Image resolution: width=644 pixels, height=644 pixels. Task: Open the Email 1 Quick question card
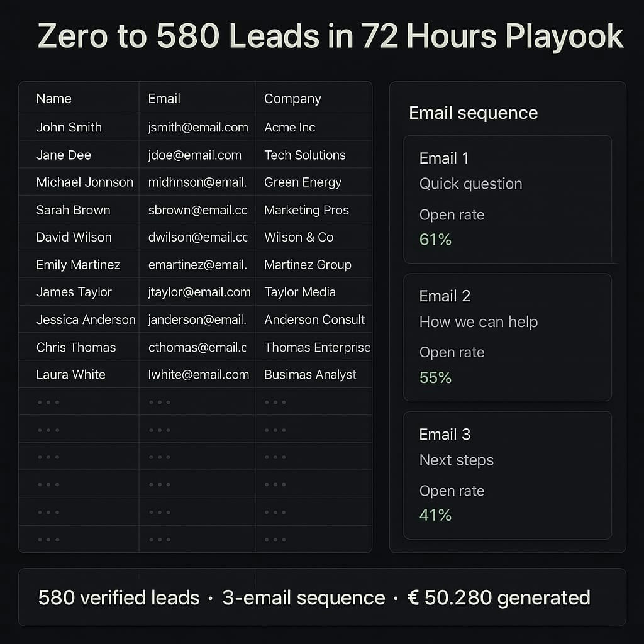507,199
